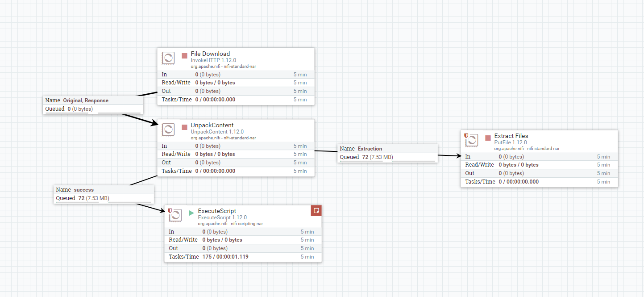
Task: Click the stopped status square on UnpackContent
Action: click(184, 127)
